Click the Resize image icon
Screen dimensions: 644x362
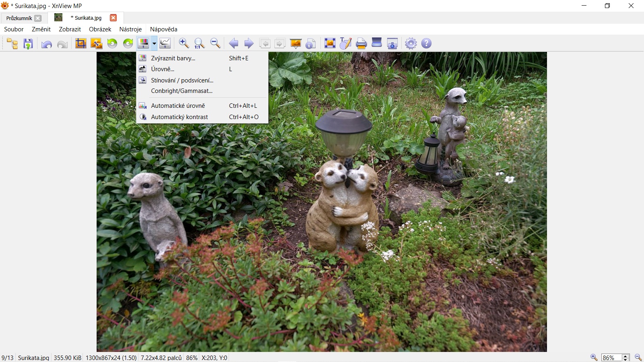[x=96, y=43]
